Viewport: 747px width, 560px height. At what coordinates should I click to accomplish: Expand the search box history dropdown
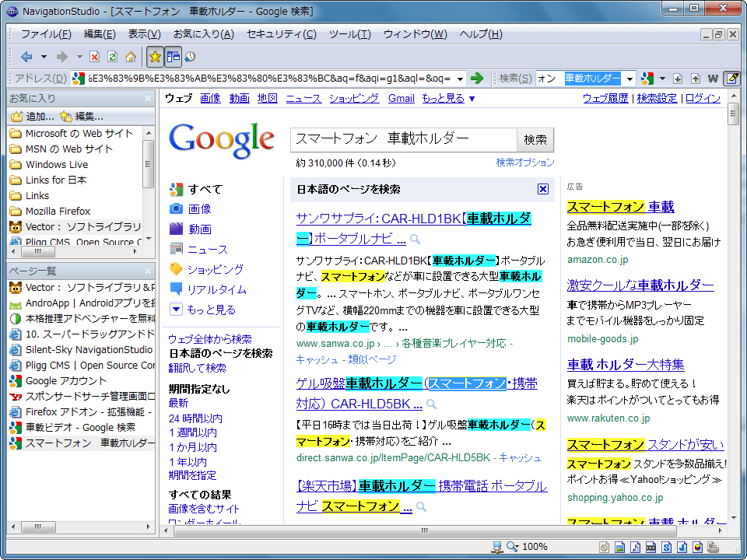click(630, 79)
